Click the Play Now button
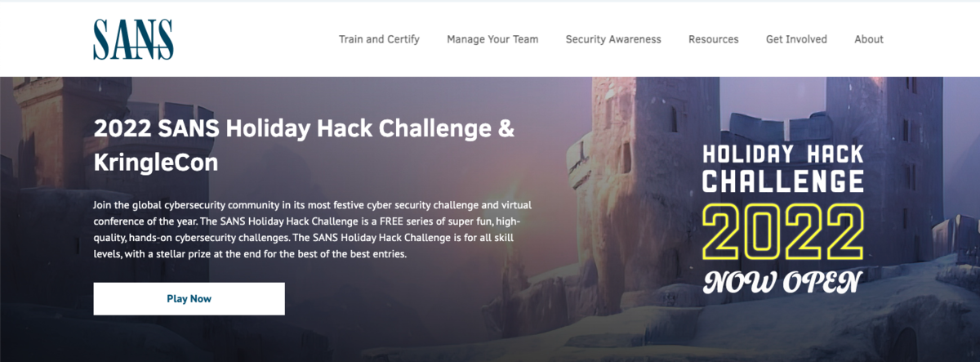 point(189,299)
